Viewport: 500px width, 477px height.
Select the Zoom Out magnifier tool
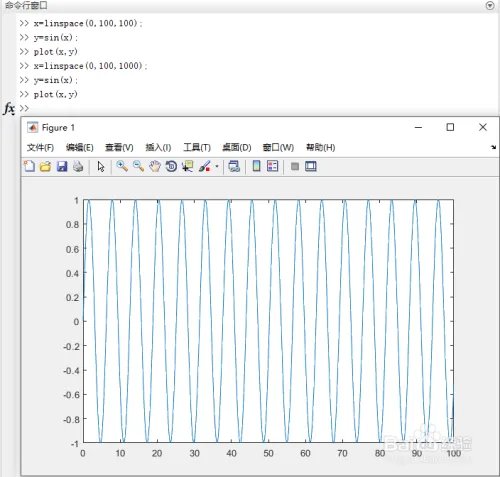pyautogui.click(x=138, y=166)
